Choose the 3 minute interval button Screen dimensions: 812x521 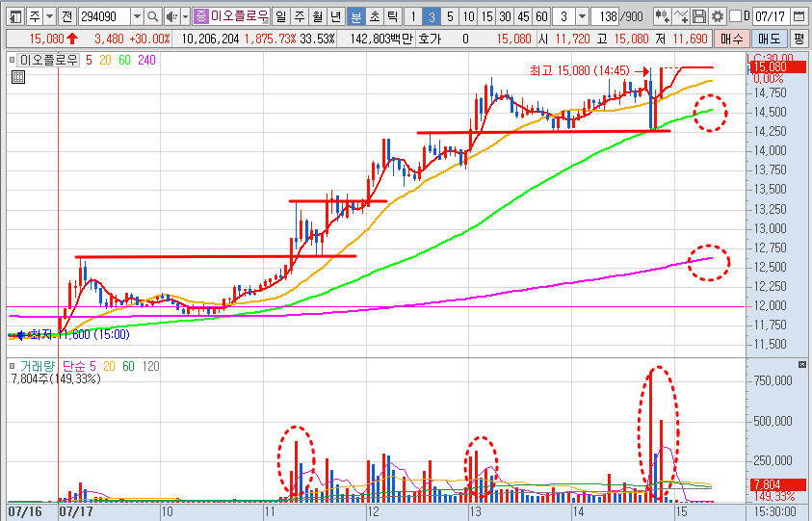pyautogui.click(x=432, y=17)
